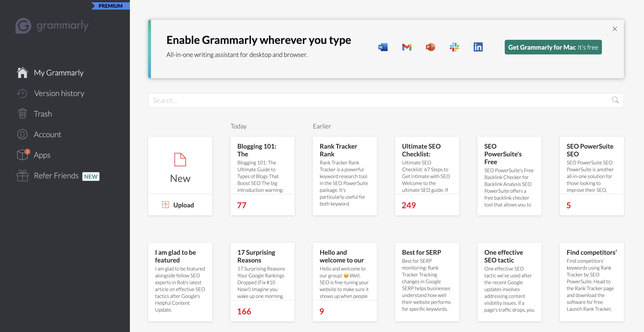644x332 pixels.
Task: Click the Upload button
Action: 180,205
